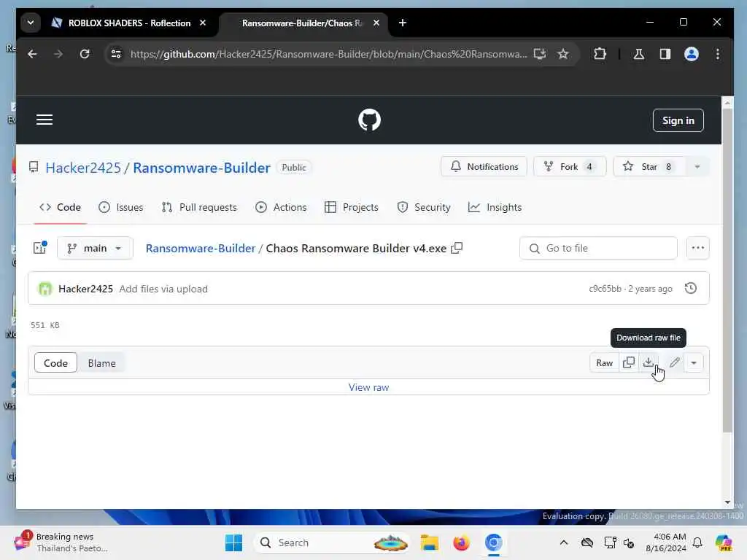Open File Explorer from taskbar
The width and height of the screenshot is (747, 560).
(x=429, y=542)
